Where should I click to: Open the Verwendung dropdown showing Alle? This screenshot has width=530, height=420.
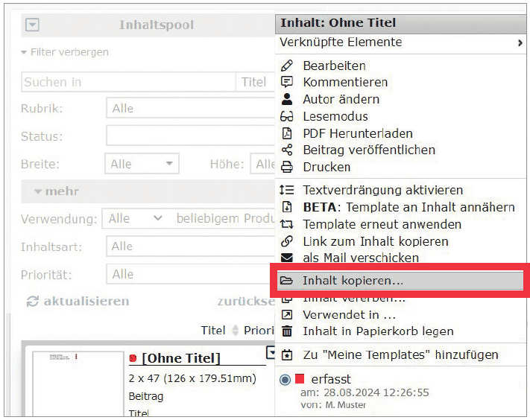tap(134, 218)
